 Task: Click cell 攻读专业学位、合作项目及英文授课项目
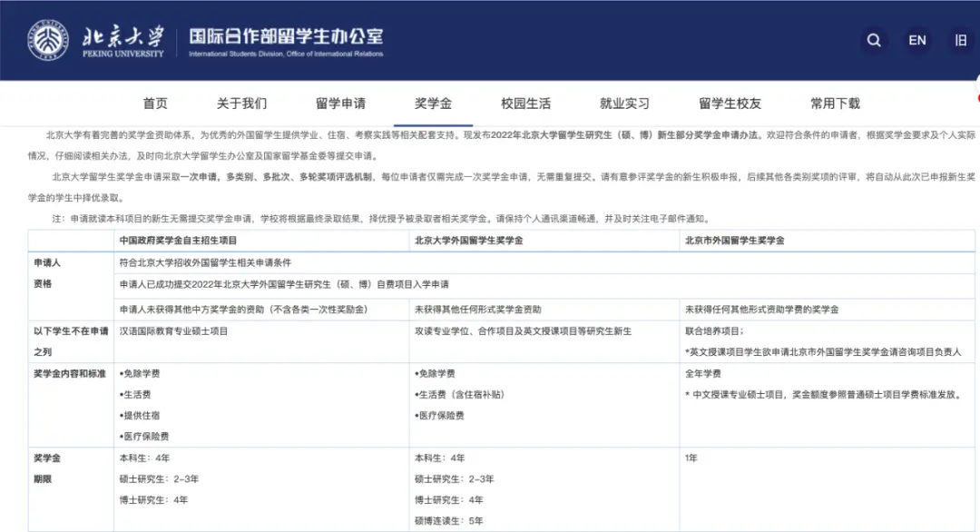pyautogui.click(x=524, y=331)
